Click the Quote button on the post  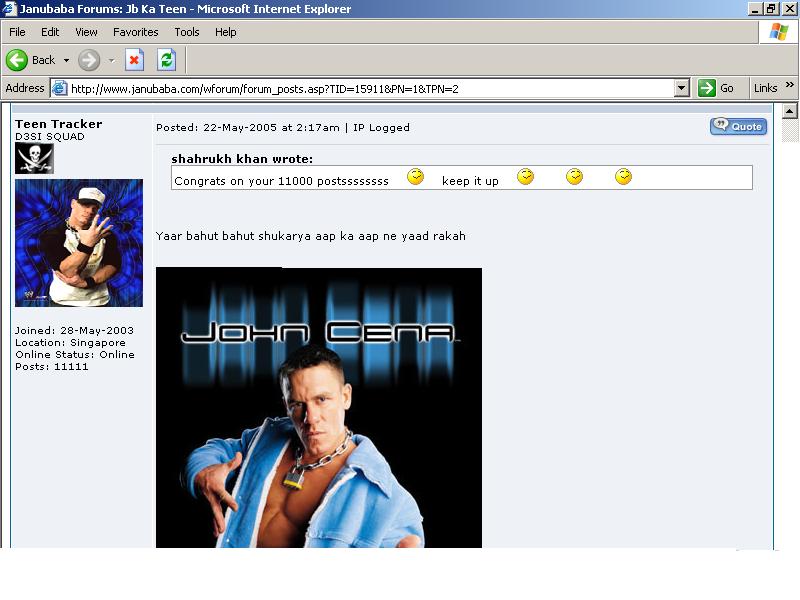click(x=738, y=127)
